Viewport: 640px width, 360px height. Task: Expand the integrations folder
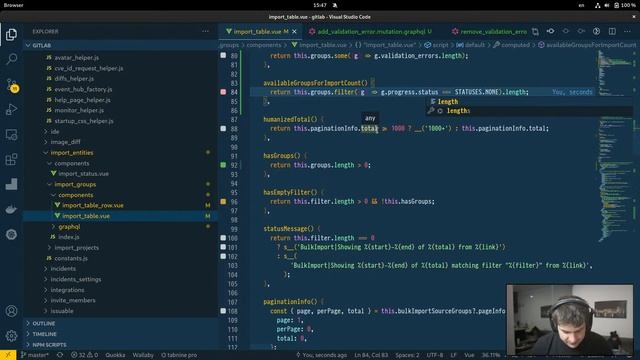121,290
